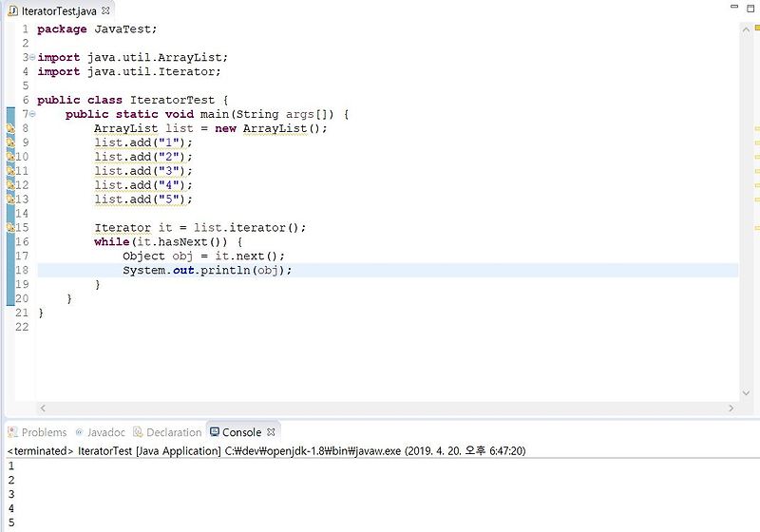
Task: Click the horizontal scroll right arrow
Action: point(731,408)
